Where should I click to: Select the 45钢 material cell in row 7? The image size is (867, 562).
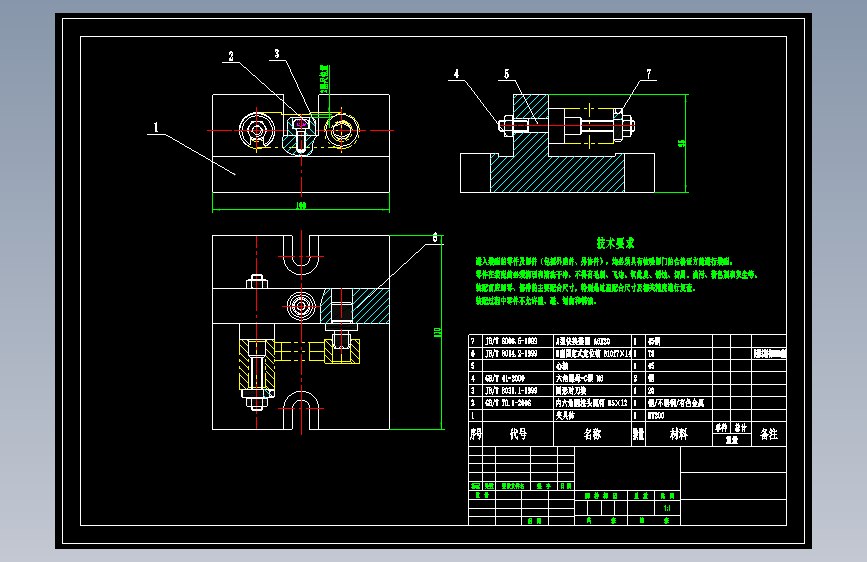(x=654, y=341)
